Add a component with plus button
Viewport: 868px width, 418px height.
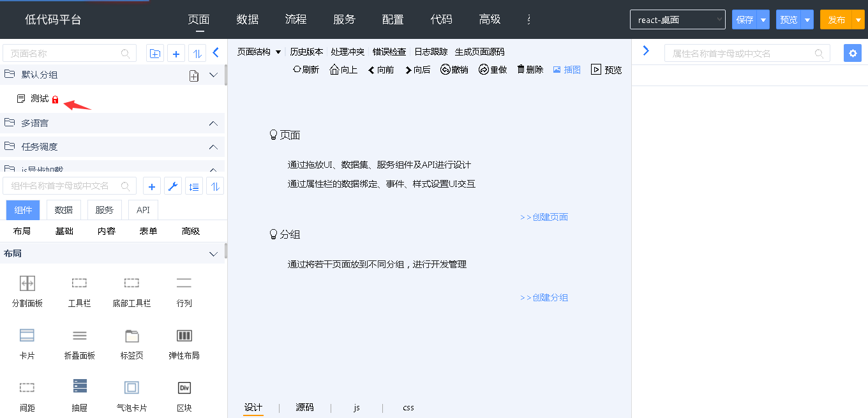tap(152, 186)
